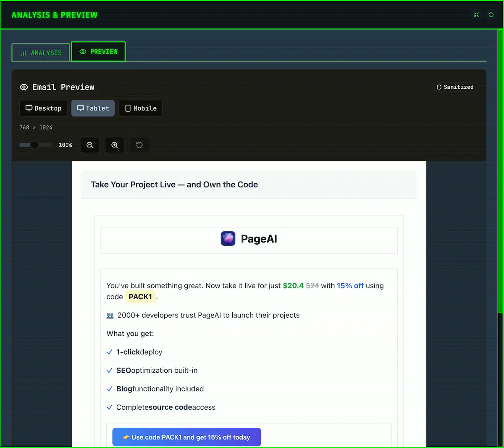Click the collapse panel icon in the header

pyautogui.click(x=476, y=15)
